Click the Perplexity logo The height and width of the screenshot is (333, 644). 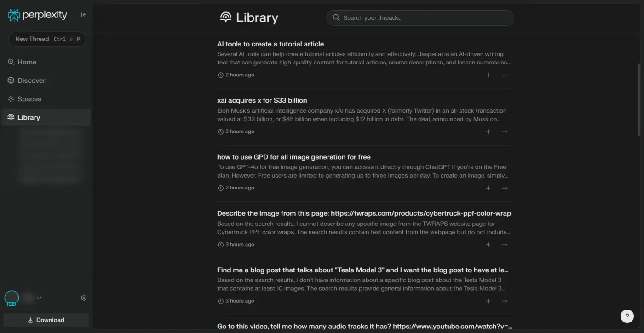(38, 15)
